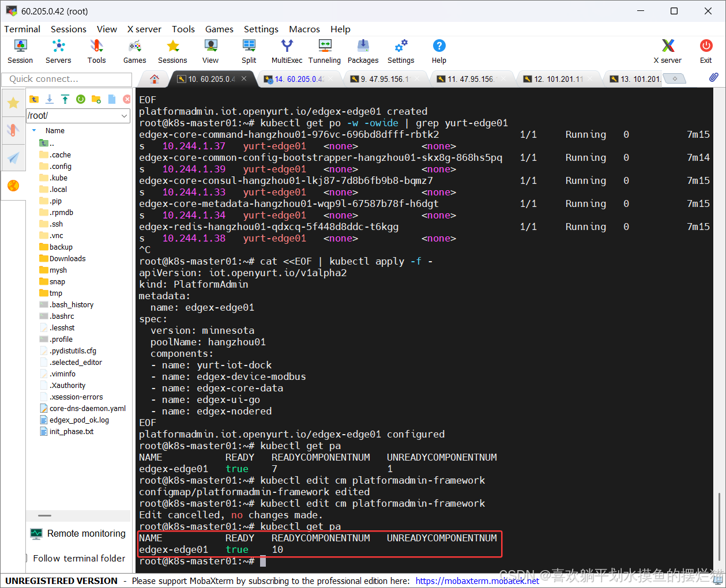Screen dimensions: 726x588
Task: Click the Remote monitoring label
Action: pos(86,534)
